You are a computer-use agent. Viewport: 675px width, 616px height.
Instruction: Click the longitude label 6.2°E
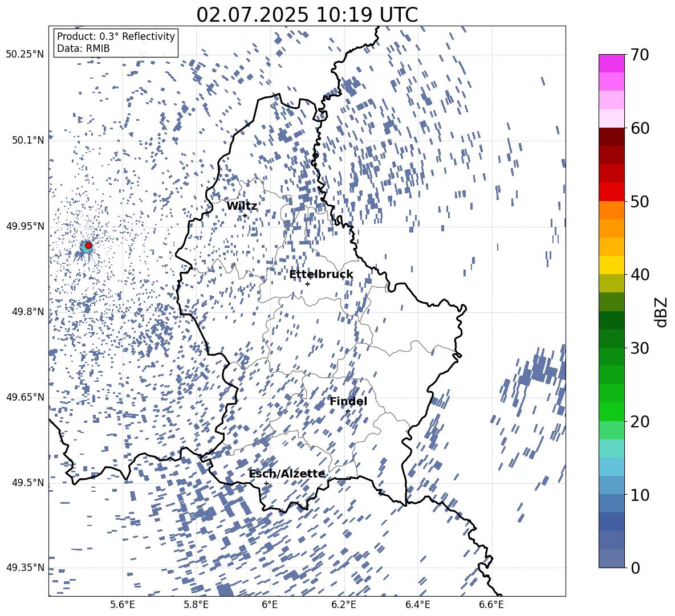click(x=344, y=605)
